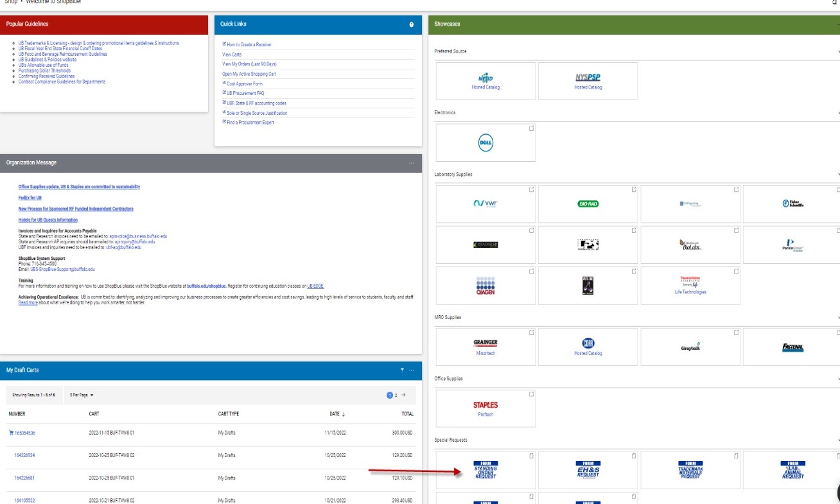Collapse the Preferred Source showcase section
The image size is (840, 504).
click(x=838, y=51)
